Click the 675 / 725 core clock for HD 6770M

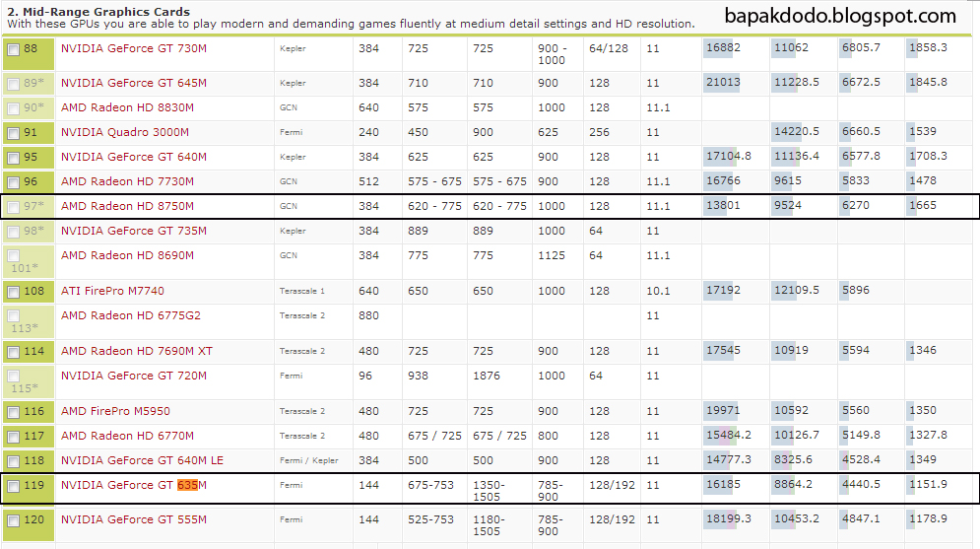tap(435, 436)
